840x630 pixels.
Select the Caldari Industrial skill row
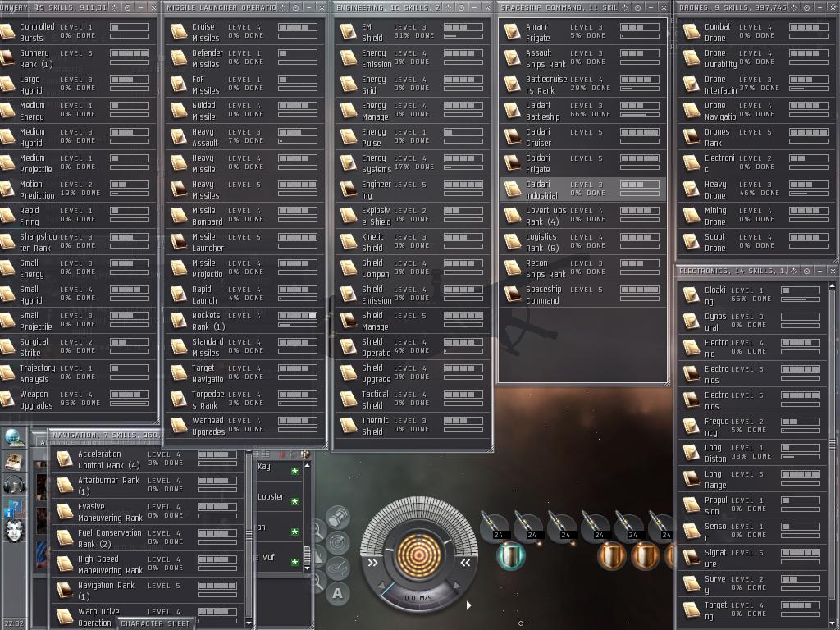(x=582, y=189)
